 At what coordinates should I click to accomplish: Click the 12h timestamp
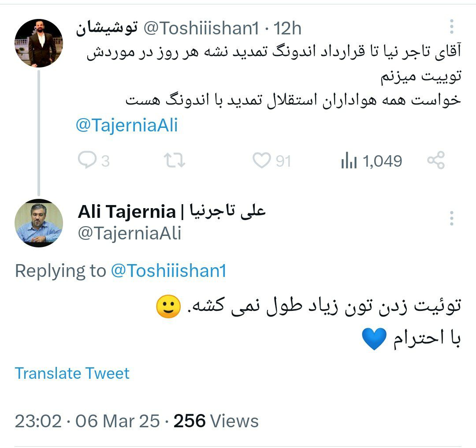[288, 29]
